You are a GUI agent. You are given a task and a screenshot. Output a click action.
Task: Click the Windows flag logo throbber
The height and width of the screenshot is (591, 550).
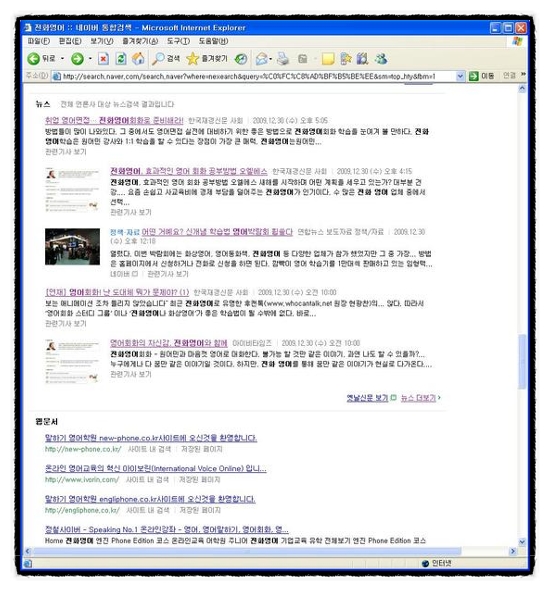tap(518, 41)
